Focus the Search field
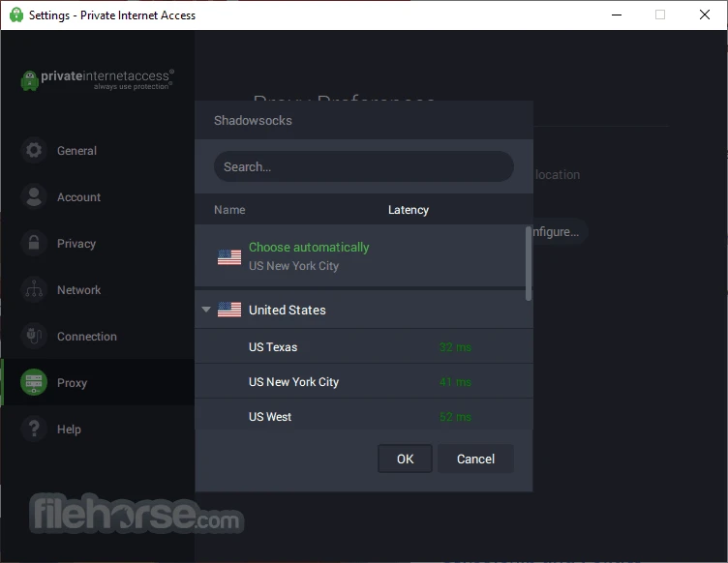This screenshot has height=563, width=728. pyautogui.click(x=364, y=166)
